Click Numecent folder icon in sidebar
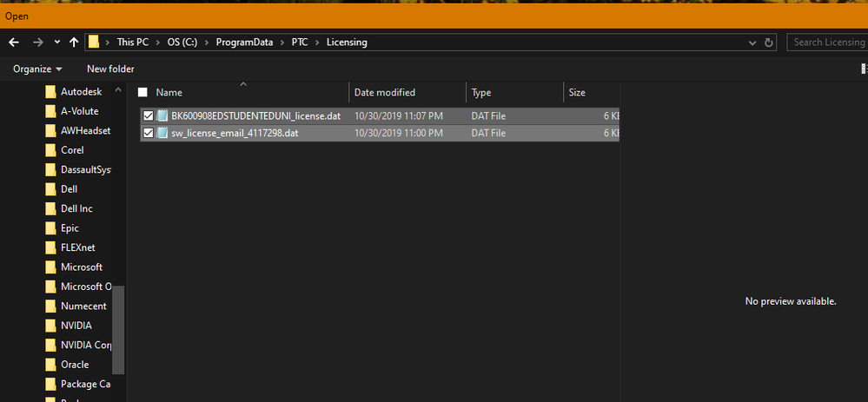Viewport: 868px width, 402px height. (x=51, y=306)
